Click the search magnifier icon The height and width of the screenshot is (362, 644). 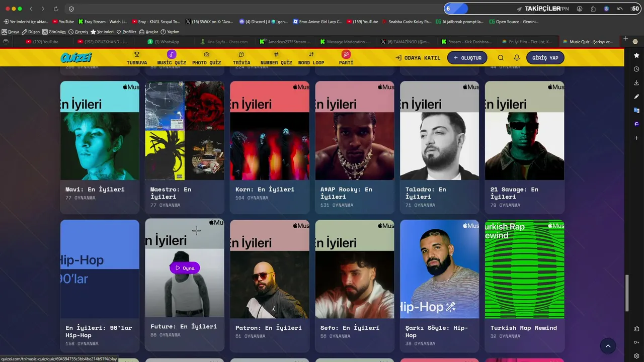click(x=501, y=58)
